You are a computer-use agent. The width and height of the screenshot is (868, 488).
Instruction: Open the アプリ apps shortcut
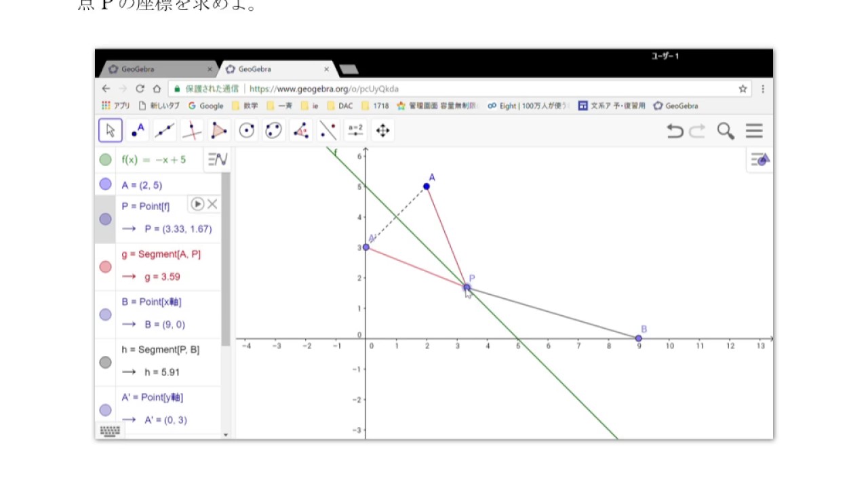pos(116,106)
